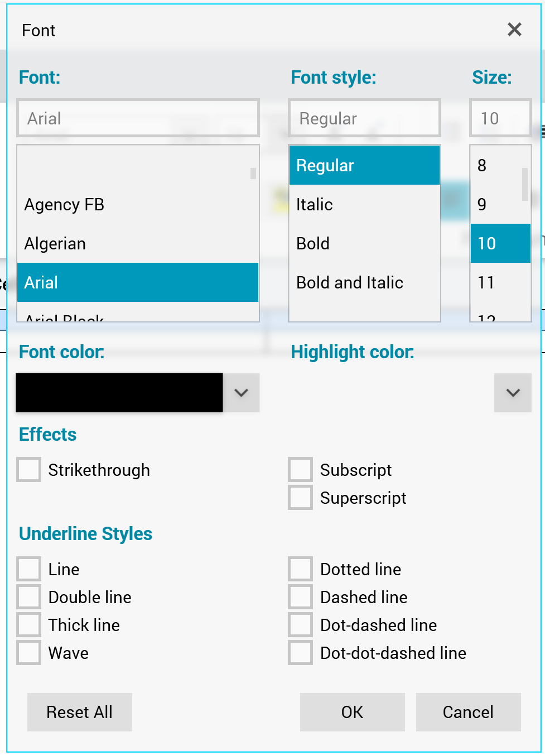Viewport: 545px width, 756px height.
Task: Close the Font dialog
Action: click(x=514, y=30)
